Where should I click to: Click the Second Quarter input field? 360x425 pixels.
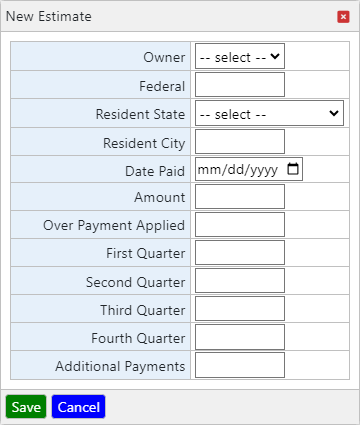pyautogui.click(x=240, y=281)
